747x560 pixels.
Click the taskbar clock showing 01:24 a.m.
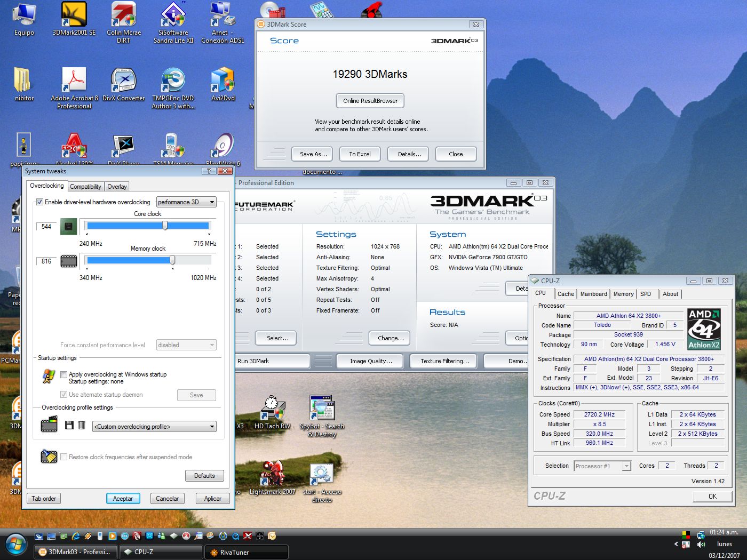[x=724, y=532]
